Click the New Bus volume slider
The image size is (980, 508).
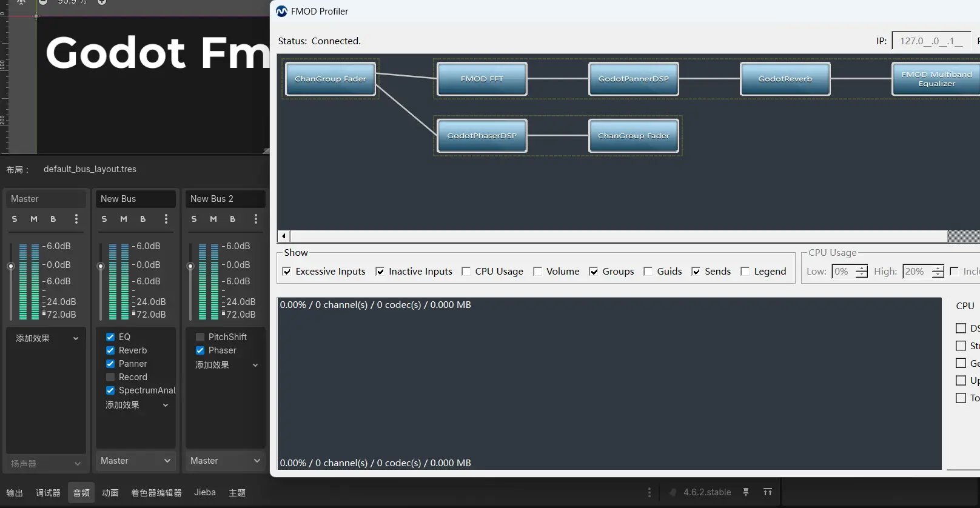coord(101,281)
